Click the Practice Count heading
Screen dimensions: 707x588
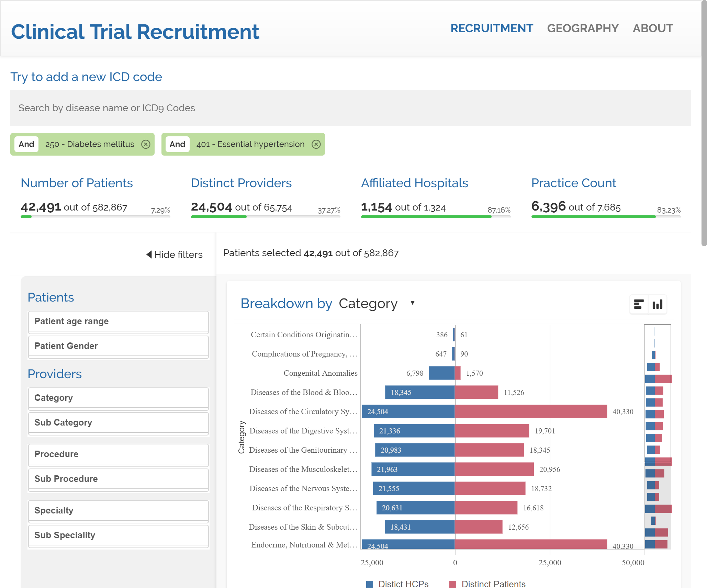click(x=574, y=183)
